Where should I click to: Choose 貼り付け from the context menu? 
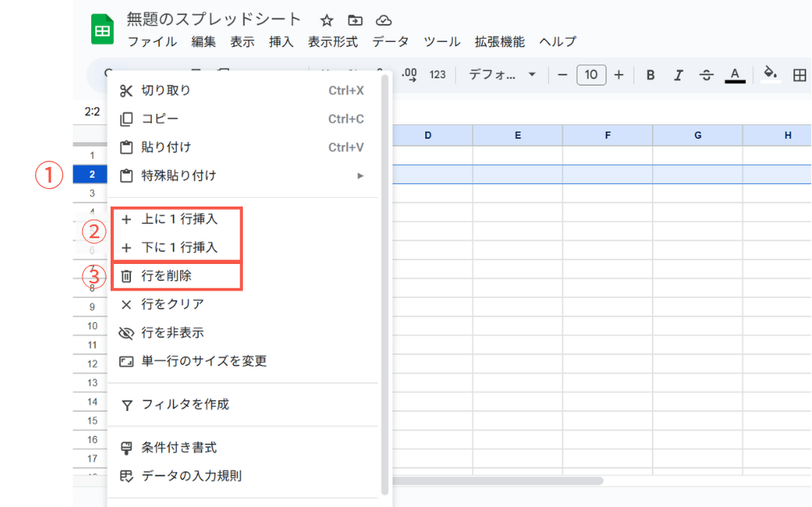(242, 148)
